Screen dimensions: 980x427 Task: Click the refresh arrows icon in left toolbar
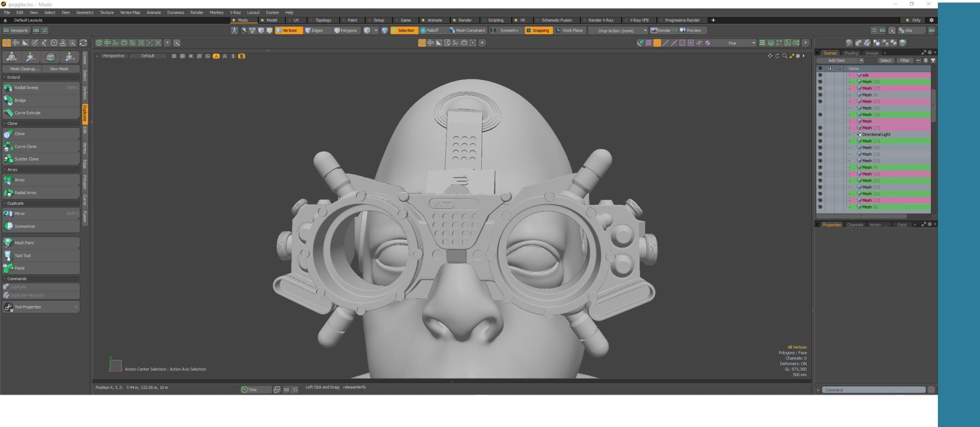pyautogui.click(x=83, y=43)
